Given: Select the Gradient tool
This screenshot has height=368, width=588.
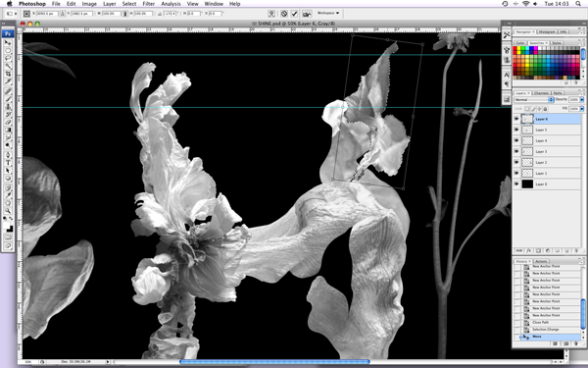Looking at the screenshot, I should click(8, 130).
